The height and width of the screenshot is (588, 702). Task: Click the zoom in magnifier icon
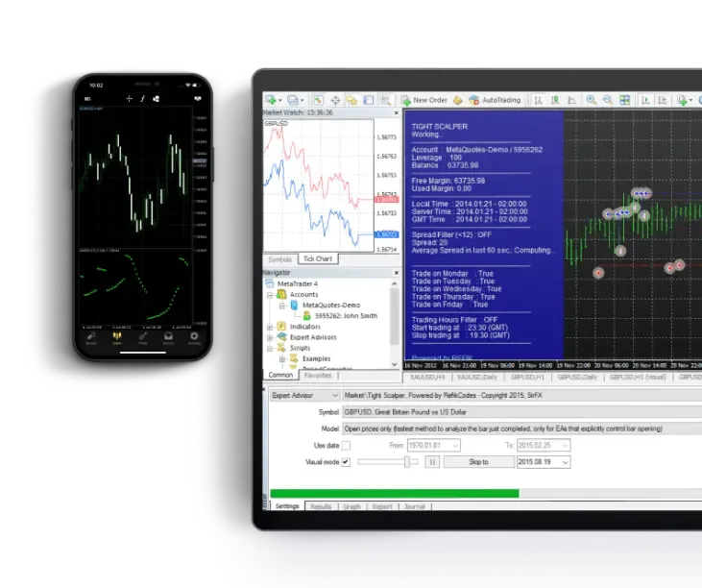[591, 100]
